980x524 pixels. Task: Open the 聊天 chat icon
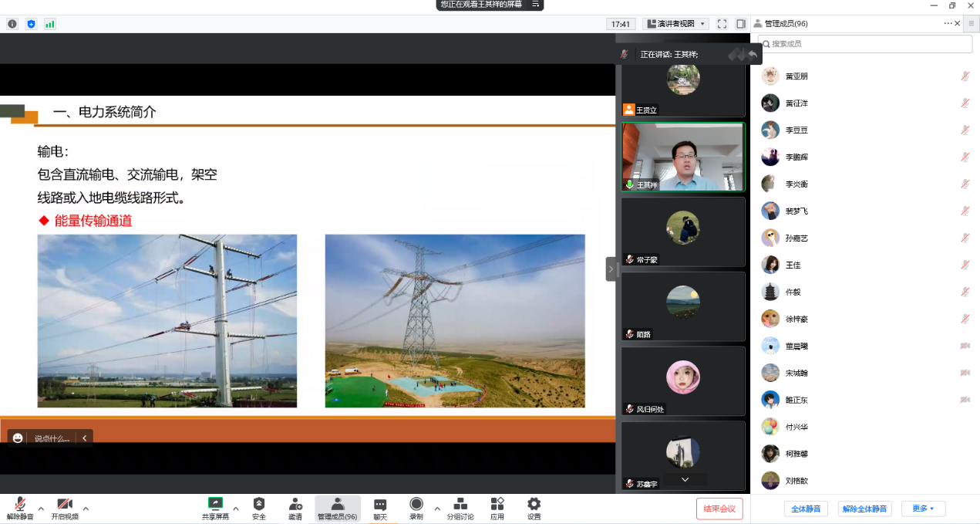tap(380, 504)
